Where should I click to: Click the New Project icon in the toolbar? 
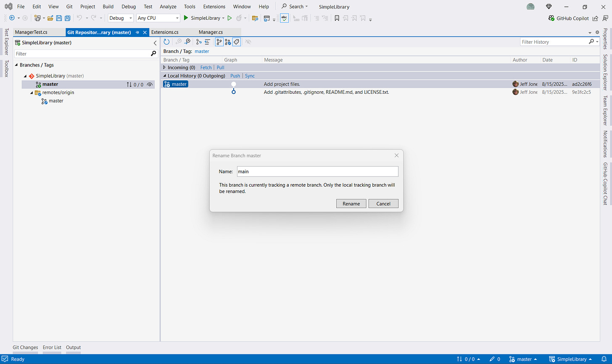tap(37, 18)
